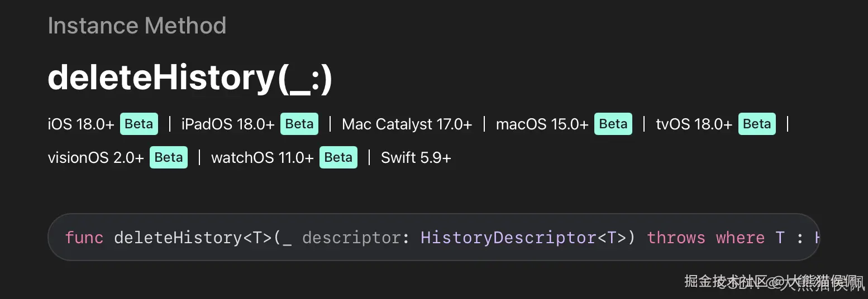Click the Beta badge beside iPadOS 18.0+
Image resolution: width=868 pixels, height=299 pixels.
[299, 124]
